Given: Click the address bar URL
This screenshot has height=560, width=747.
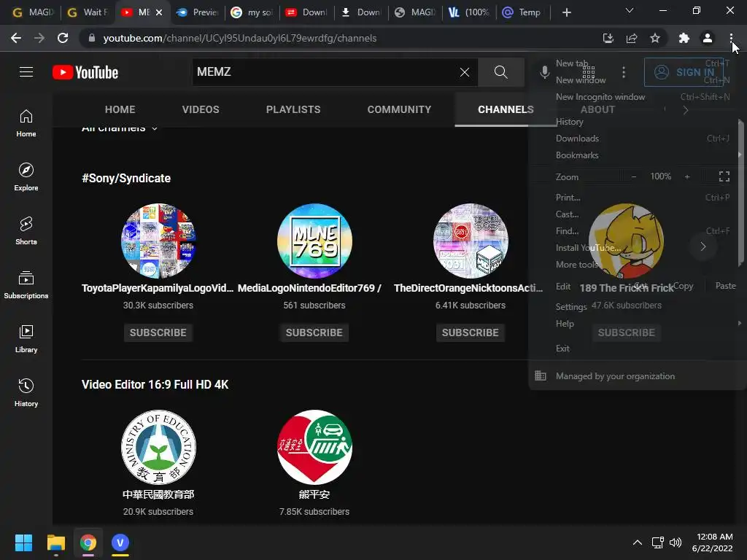Looking at the screenshot, I should (x=239, y=38).
